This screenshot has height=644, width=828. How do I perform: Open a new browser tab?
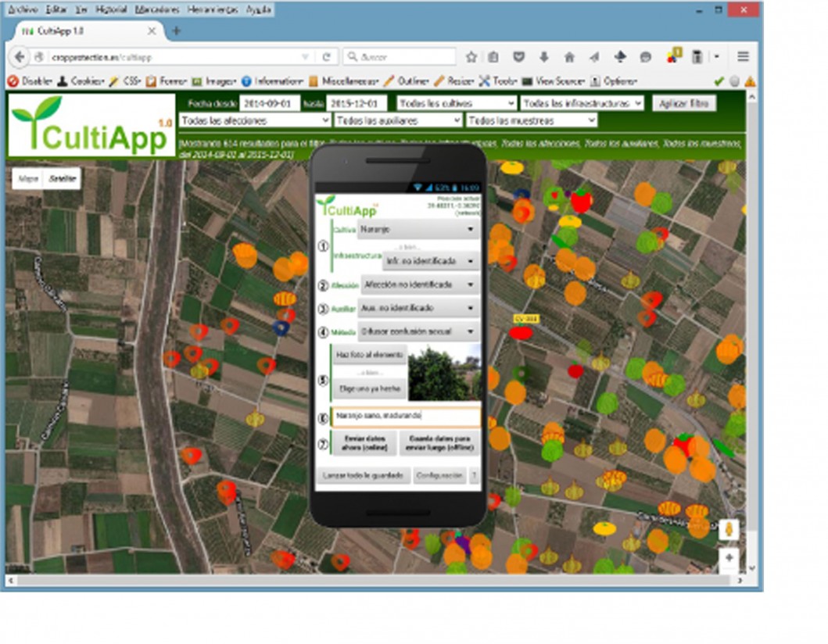tap(177, 31)
